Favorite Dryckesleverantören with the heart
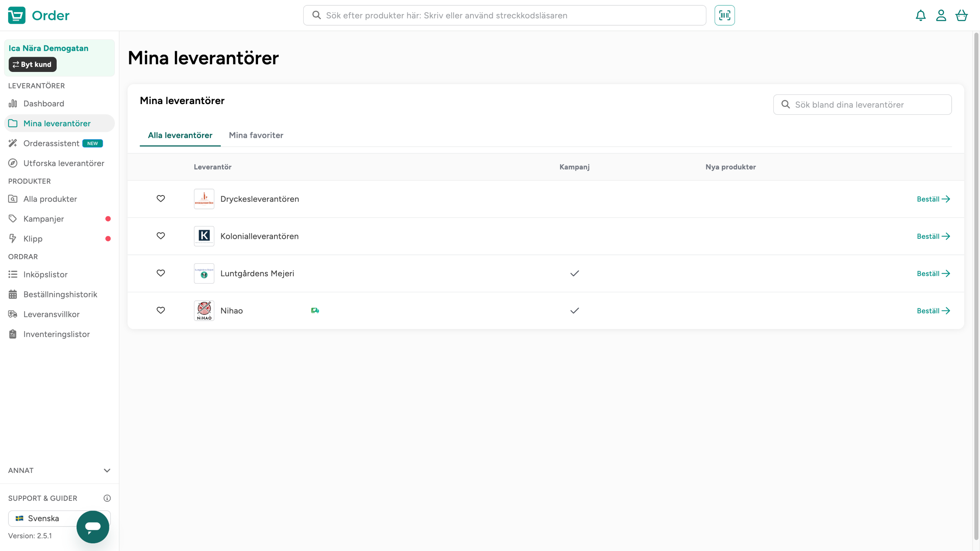The image size is (980, 551). tap(161, 199)
